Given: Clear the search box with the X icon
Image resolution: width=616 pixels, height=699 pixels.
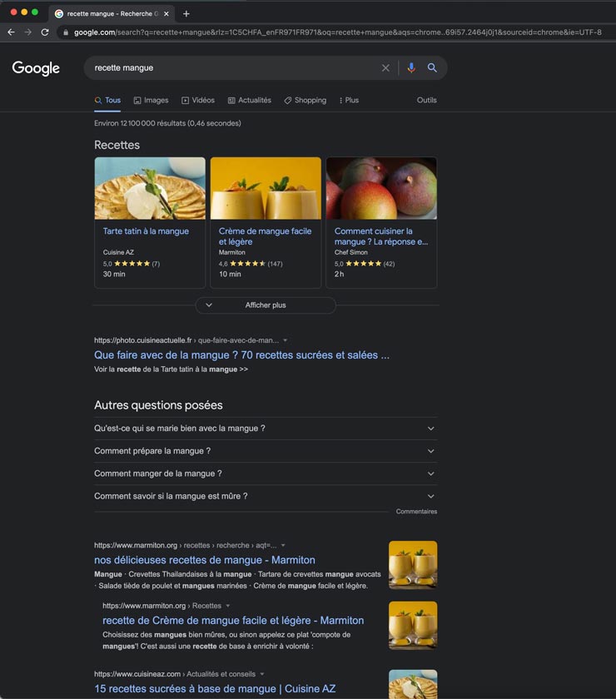Looking at the screenshot, I should [x=385, y=67].
